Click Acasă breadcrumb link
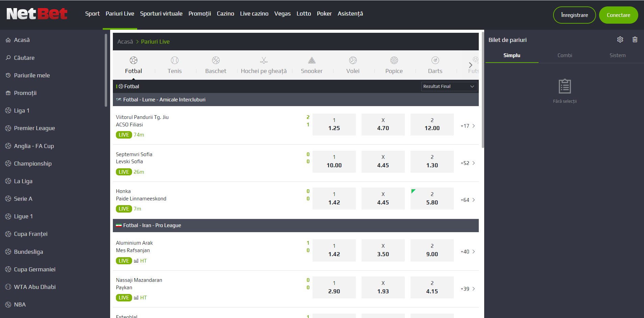644x318 pixels. point(125,42)
